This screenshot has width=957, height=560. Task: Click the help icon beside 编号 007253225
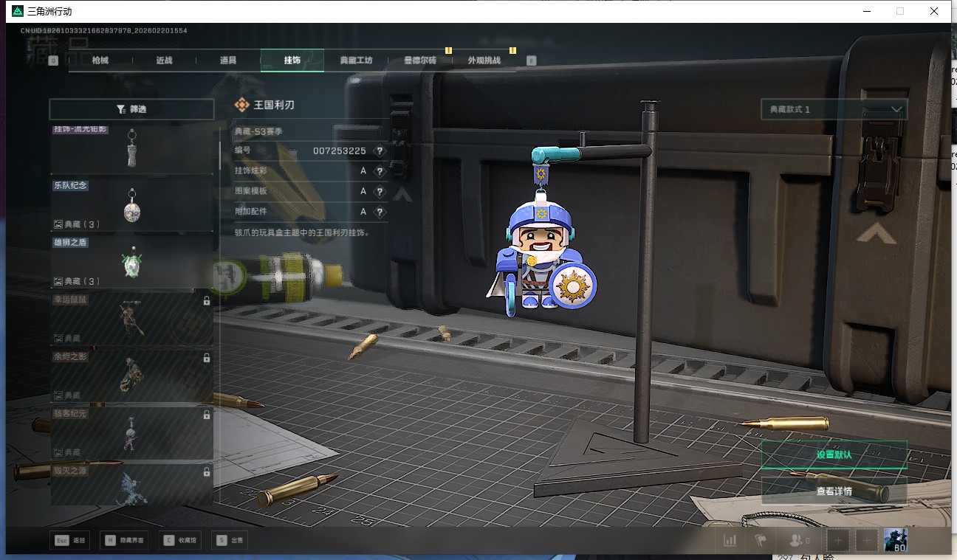click(380, 151)
